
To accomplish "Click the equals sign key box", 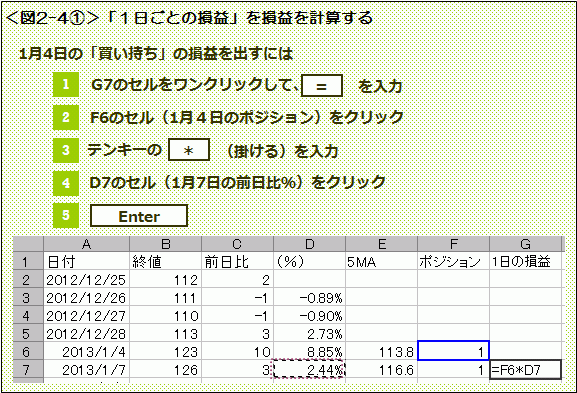I will [x=322, y=86].
